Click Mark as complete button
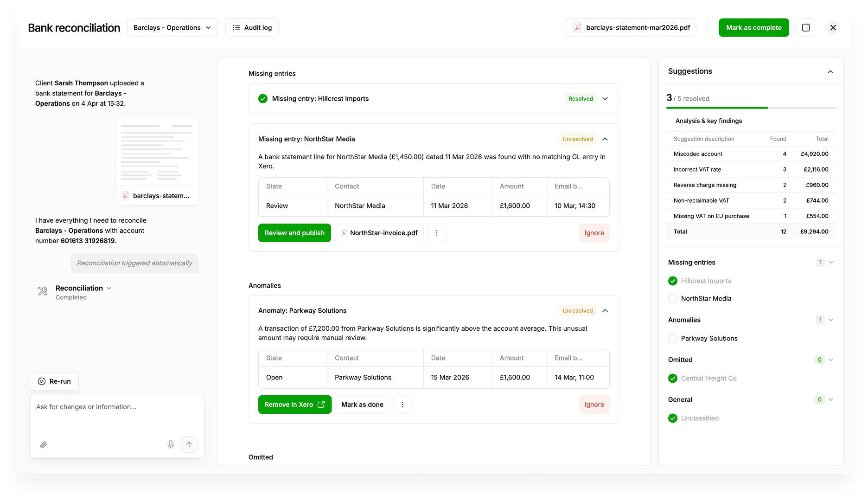 753,28
